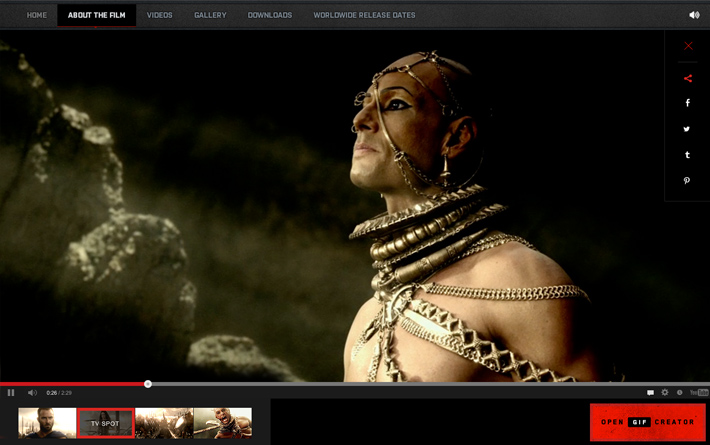This screenshot has height=445, width=710.
Task: Go to the Videos section
Action: 159,15
